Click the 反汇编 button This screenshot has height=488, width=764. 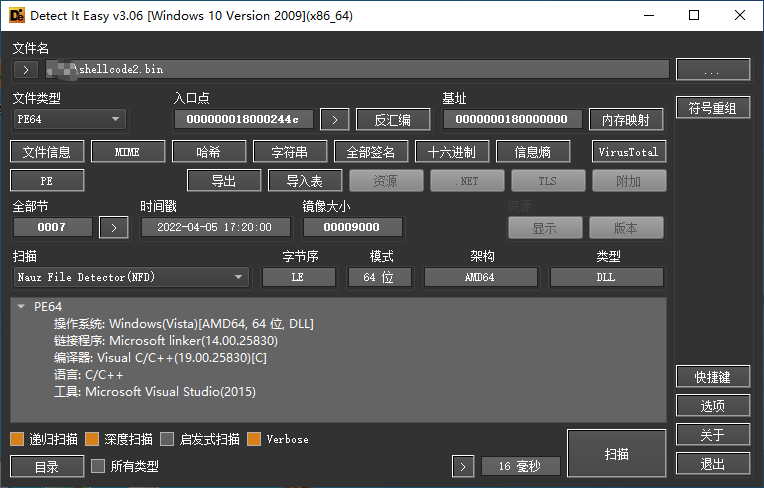393,120
